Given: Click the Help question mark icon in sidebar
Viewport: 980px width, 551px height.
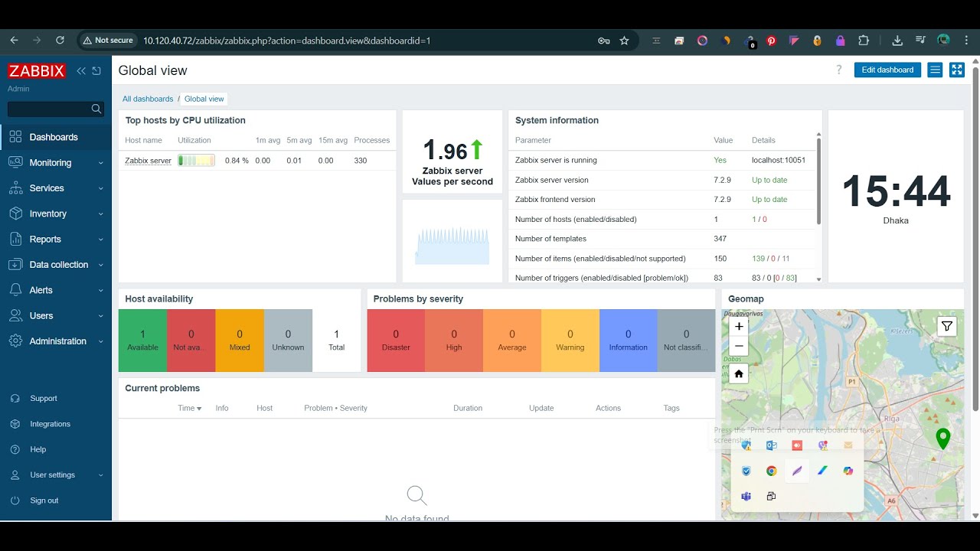Looking at the screenshot, I should tap(15, 449).
